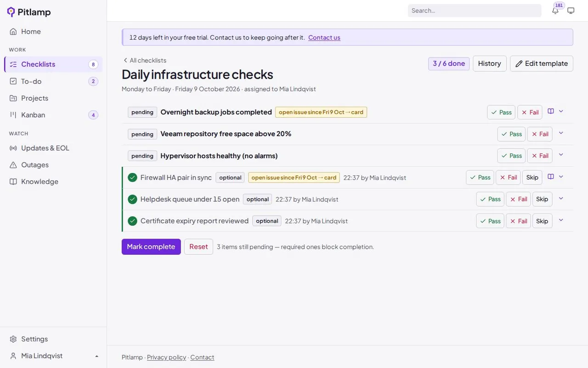Click green check icon on Firewall HA pair
Screen dimensions: 588x368
(133, 178)
